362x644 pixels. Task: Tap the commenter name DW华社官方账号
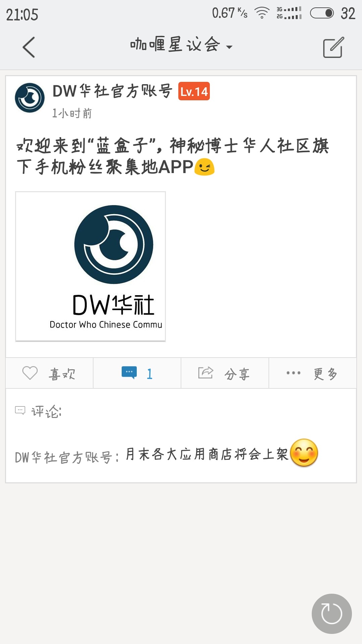pos(64,458)
